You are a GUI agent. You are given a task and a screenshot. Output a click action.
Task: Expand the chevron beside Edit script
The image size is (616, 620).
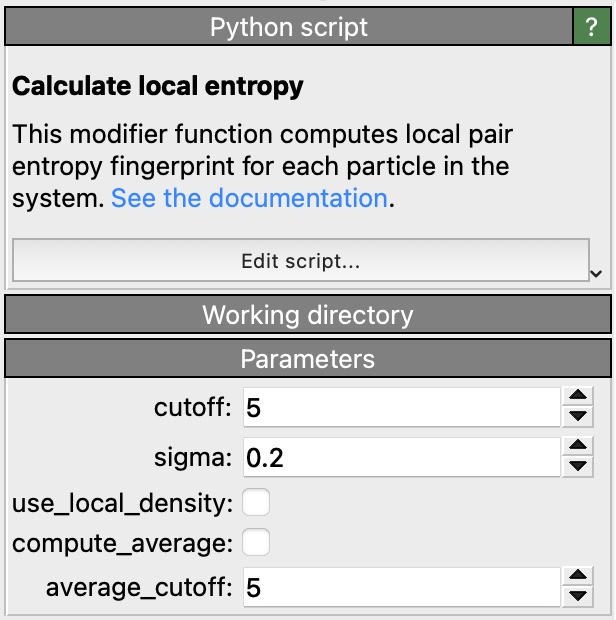click(598, 273)
